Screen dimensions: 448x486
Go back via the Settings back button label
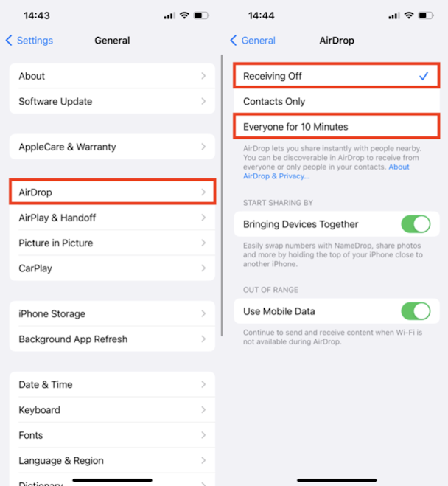35,41
